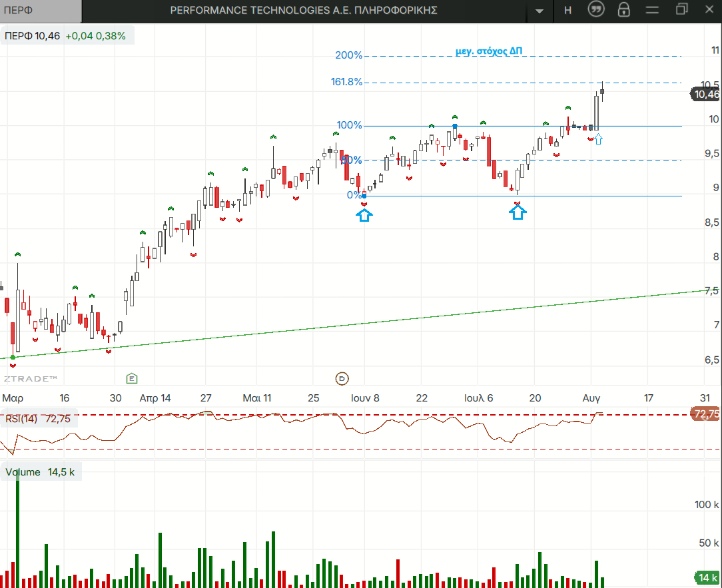Click the 14 k volume value tag
Viewport: 722px width, 588px height.
[708, 577]
